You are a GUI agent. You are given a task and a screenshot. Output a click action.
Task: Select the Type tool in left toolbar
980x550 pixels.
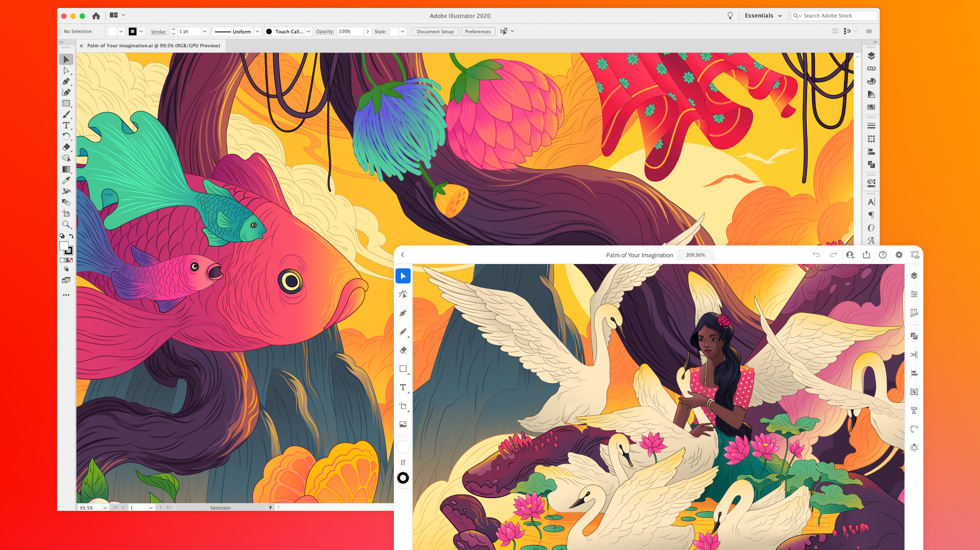coord(66,125)
